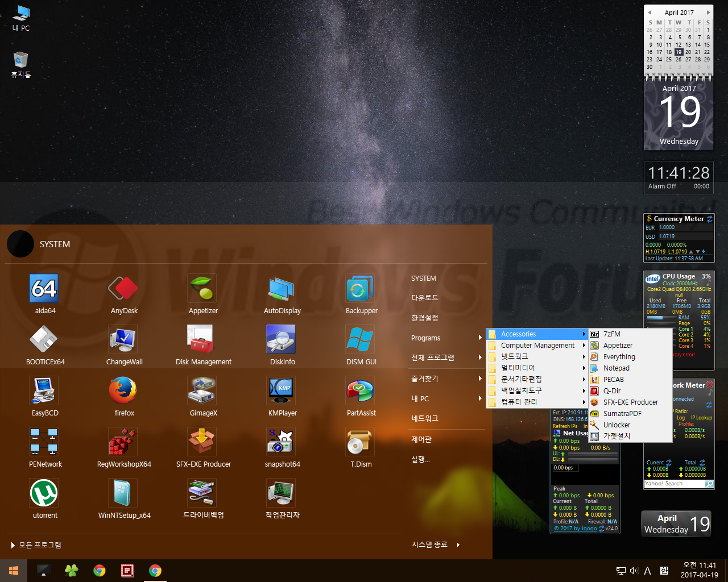Launch Q-Dir from Accessories submenu

pyautogui.click(x=630, y=391)
